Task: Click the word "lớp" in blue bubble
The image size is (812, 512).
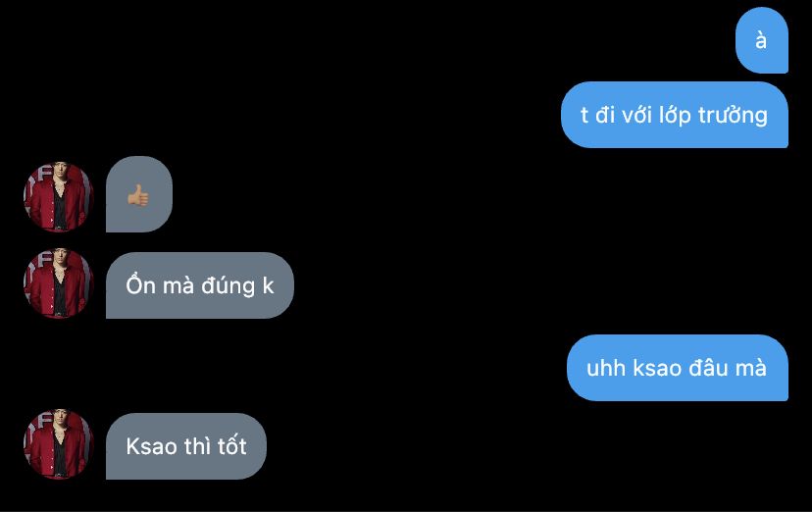Action: point(675,116)
